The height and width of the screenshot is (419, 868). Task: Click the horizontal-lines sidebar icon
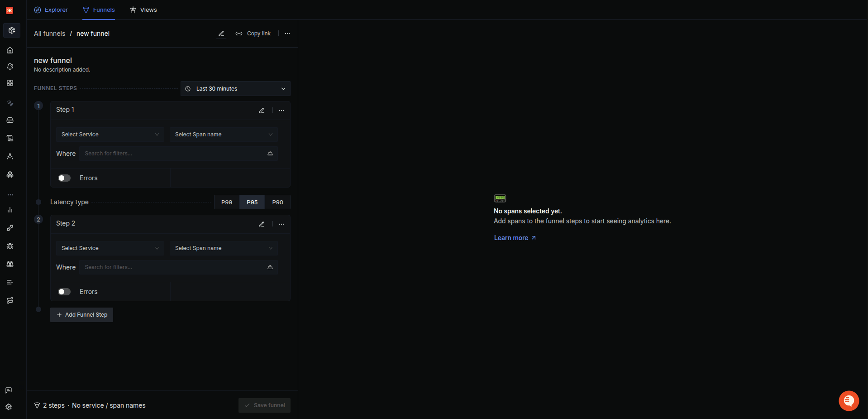10,282
